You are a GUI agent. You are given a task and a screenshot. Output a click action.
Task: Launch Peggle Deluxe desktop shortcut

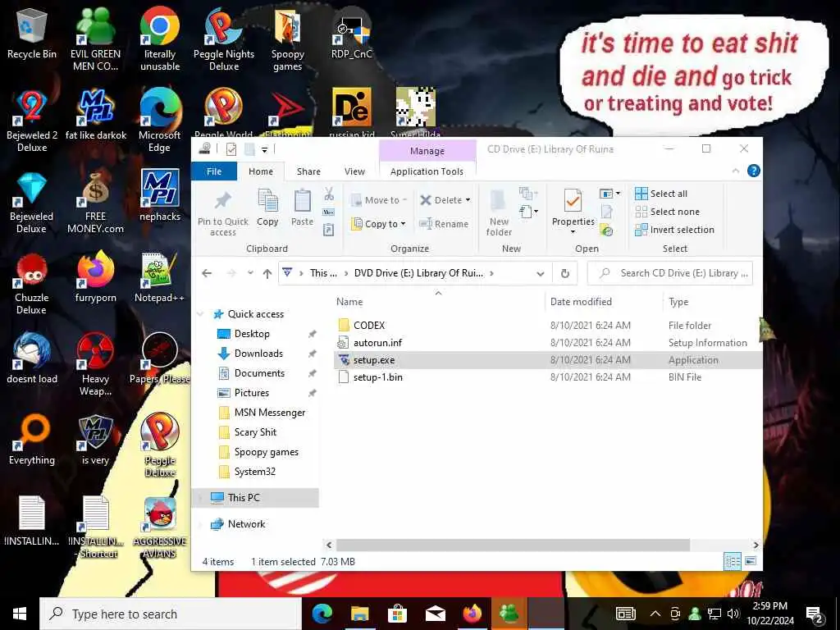click(x=160, y=445)
